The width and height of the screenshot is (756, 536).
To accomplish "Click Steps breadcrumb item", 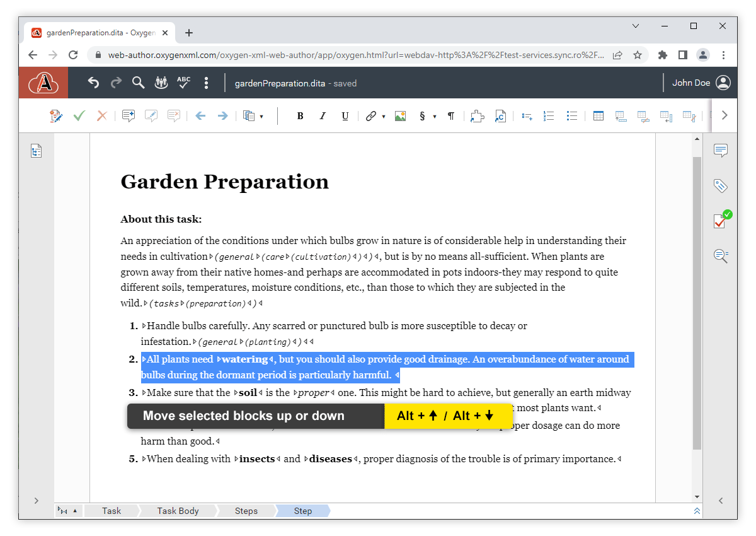I will click(246, 511).
